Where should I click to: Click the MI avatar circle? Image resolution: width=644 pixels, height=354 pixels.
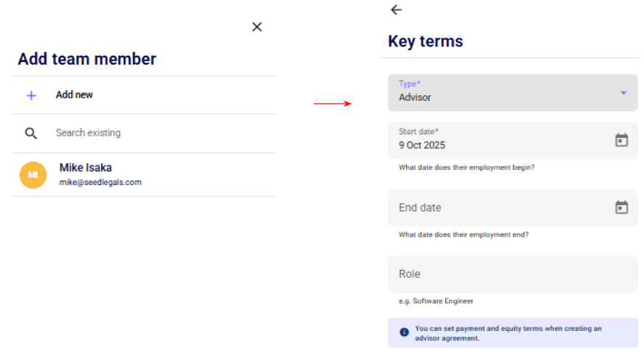[33, 175]
